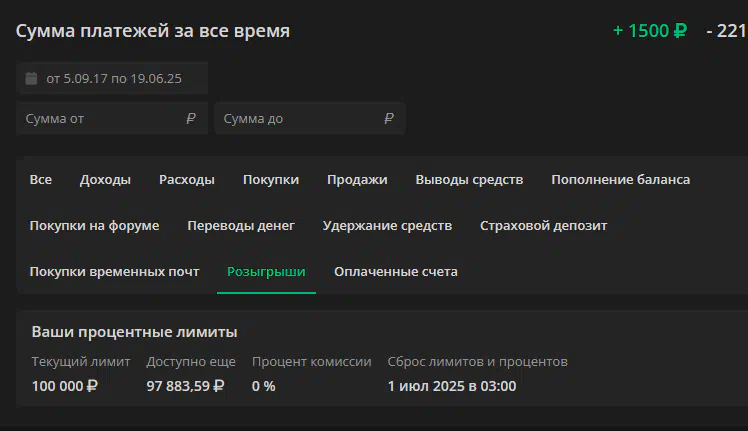Open the 'Переводы денег' tab
Viewport: 748px width, 431px height.
pos(241,225)
